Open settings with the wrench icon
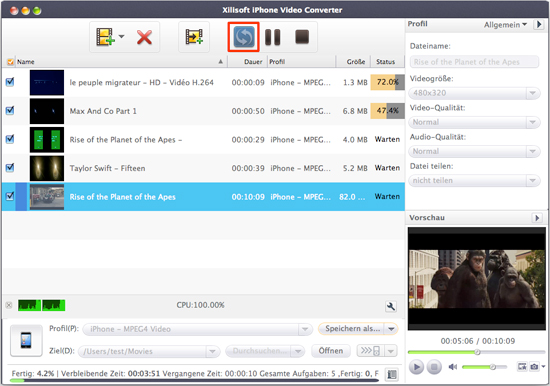The height and width of the screenshot is (386, 550). click(x=391, y=306)
